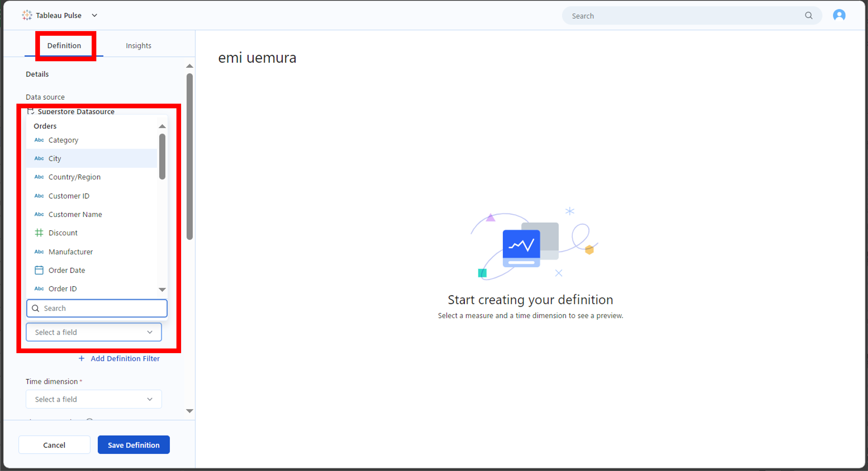This screenshot has height=471, width=868.
Task: Click the Orders table heading
Action: tap(45, 126)
